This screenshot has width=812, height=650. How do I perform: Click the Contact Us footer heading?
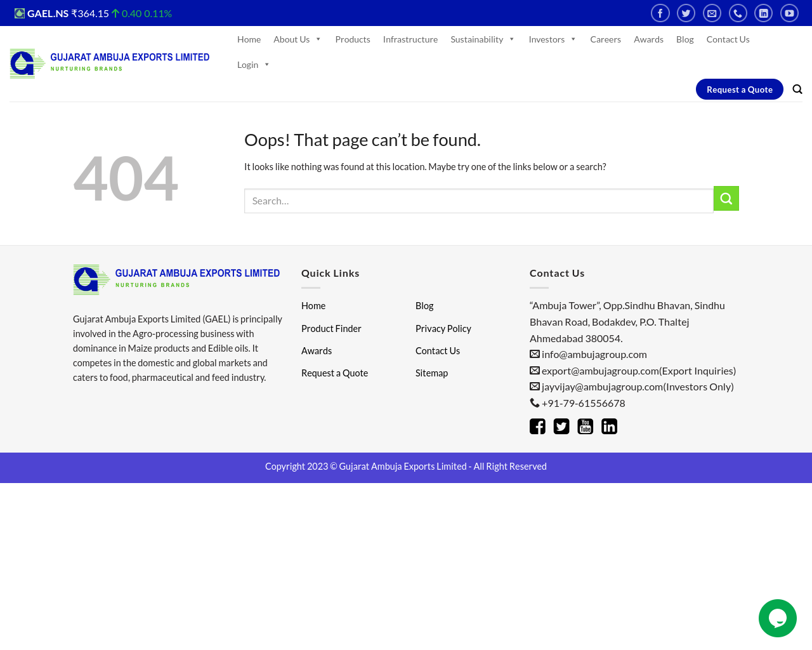click(557, 273)
